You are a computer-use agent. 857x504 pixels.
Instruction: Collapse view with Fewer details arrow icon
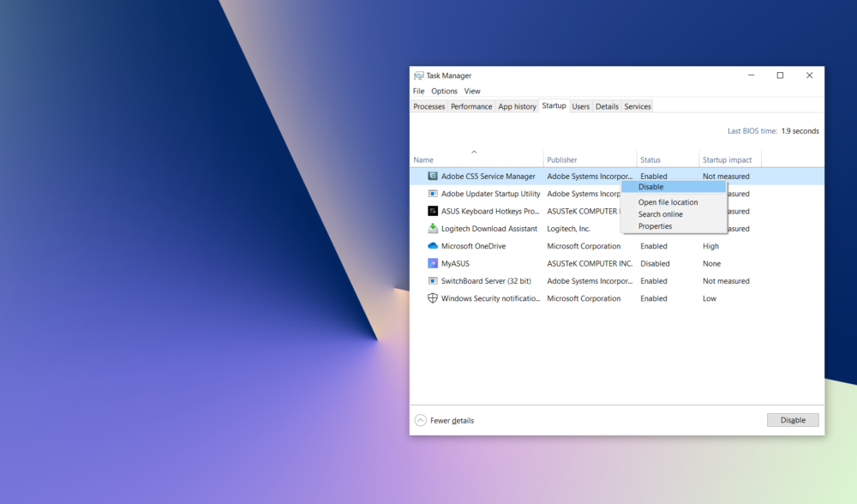[420, 420]
